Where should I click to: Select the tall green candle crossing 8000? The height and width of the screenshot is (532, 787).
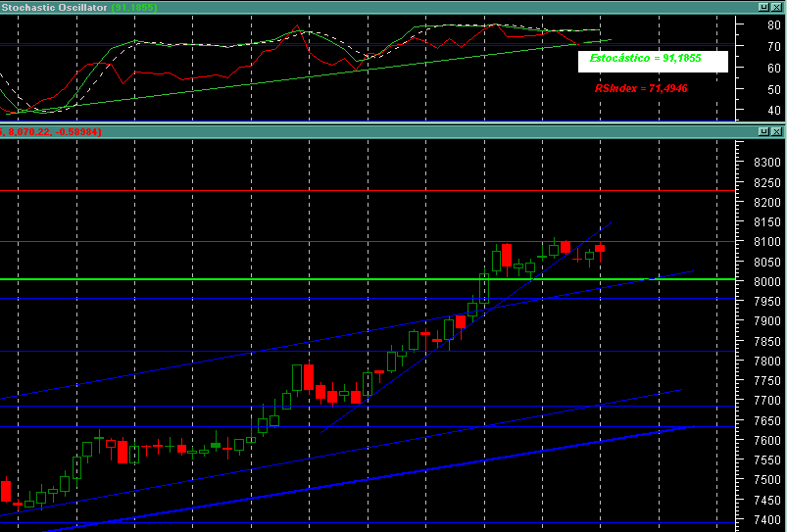(484, 289)
